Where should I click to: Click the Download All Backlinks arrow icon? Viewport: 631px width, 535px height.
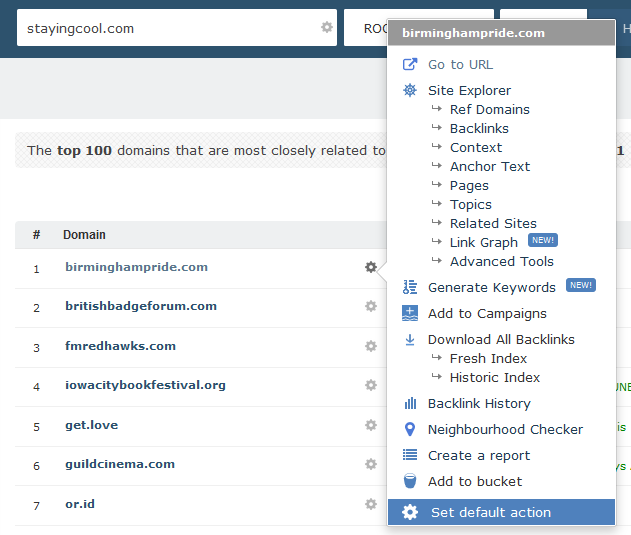tap(410, 340)
